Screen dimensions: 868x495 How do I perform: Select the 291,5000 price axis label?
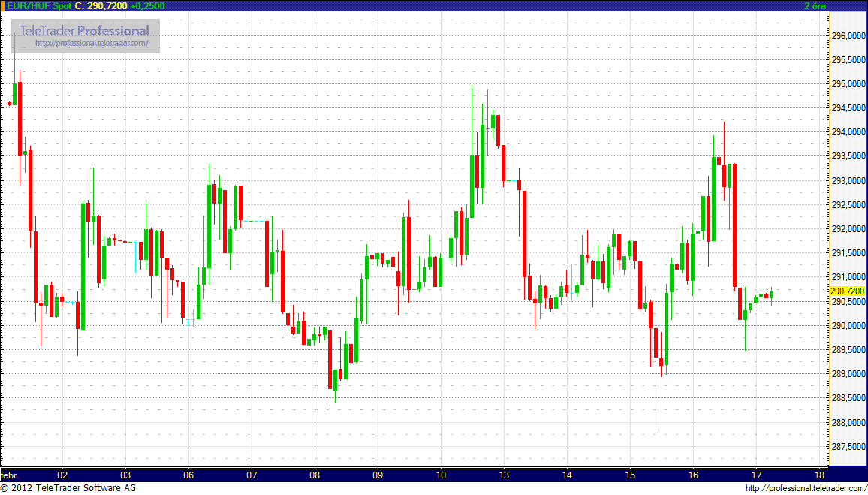tap(848, 254)
